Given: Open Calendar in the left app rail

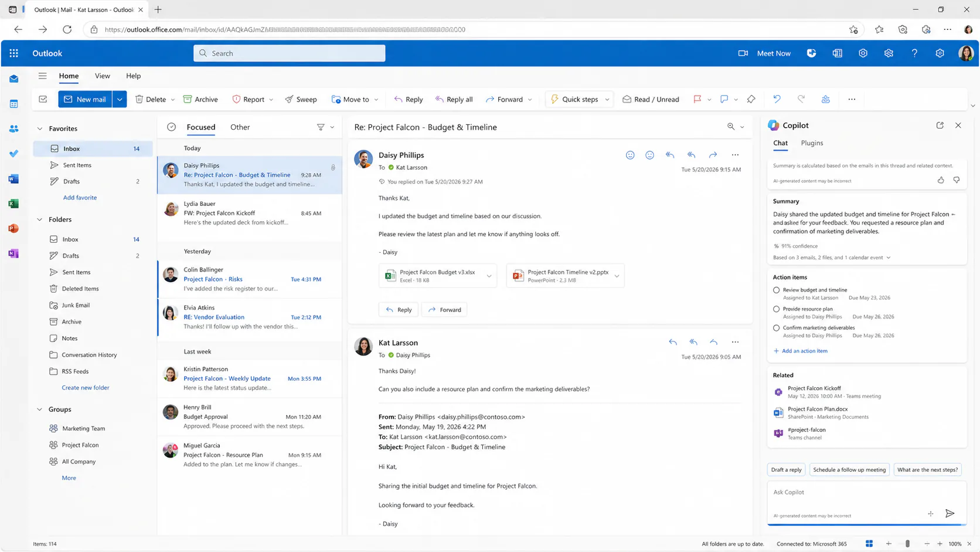Looking at the screenshot, I should pos(13,104).
